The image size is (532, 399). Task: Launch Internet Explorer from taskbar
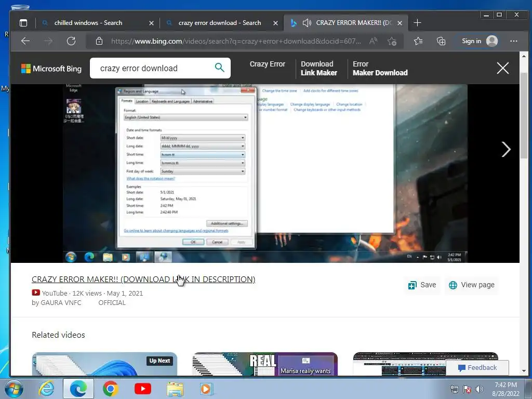tap(46, 389)
